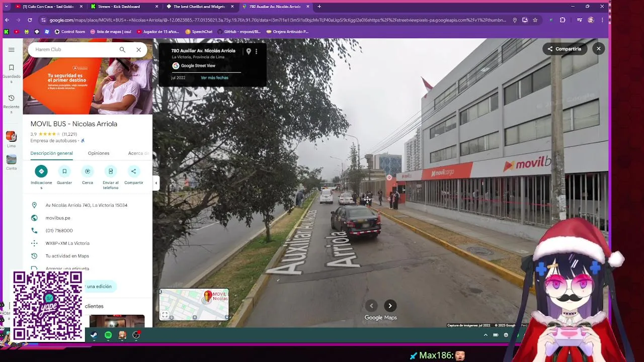Switch to the Acerca de tab
This screenshot has width=644, height=362.
pos(138,153)
